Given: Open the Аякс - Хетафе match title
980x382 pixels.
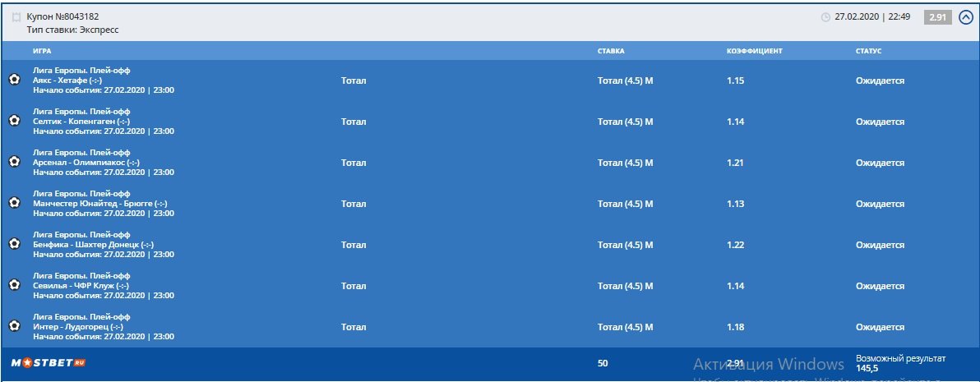Looking at the screenshot, I should click(x=67, y=81).
